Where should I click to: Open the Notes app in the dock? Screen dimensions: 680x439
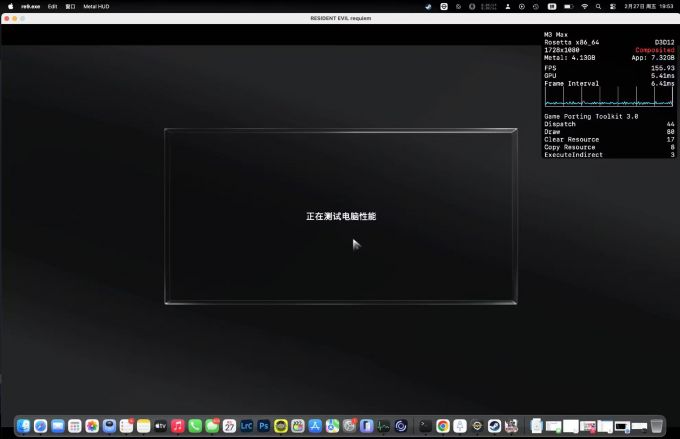coord(144,426)
